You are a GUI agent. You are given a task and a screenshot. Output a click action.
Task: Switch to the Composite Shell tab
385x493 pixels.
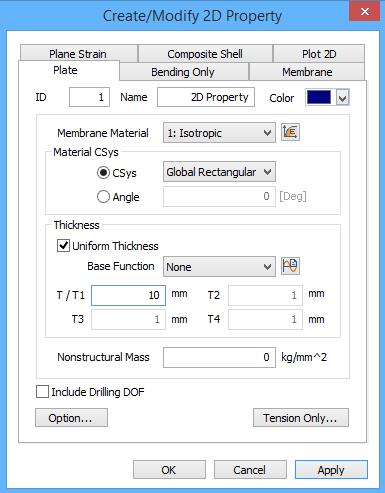point(205,54)
